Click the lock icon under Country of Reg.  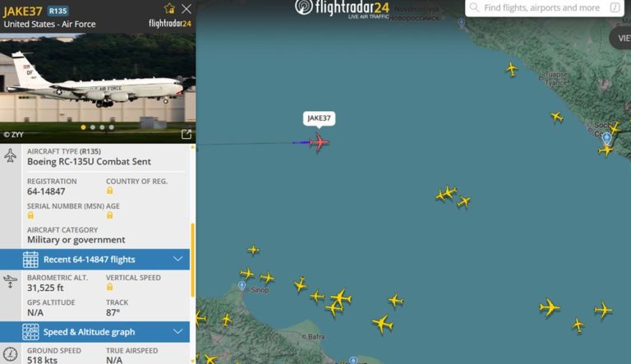click(110, 191)
